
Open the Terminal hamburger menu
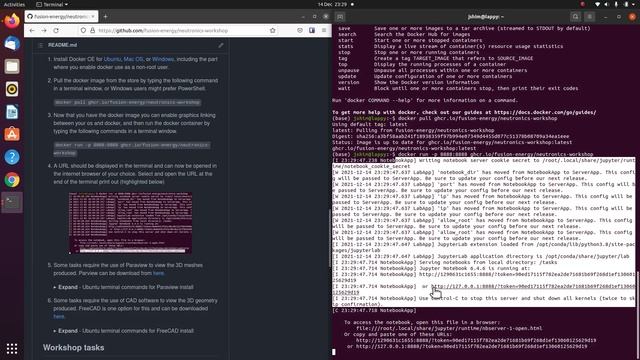[x=589, y=17]
